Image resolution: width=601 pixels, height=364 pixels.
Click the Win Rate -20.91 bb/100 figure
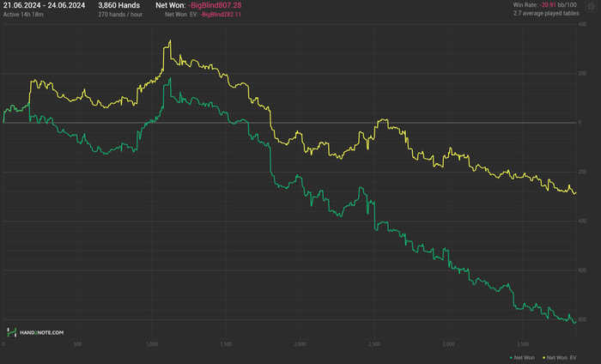click(x=544, y=5)
